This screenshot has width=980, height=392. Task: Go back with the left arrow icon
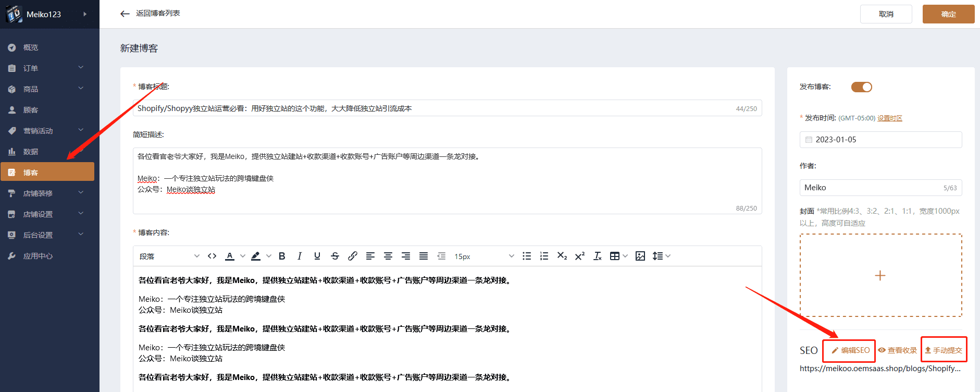(125, 14)
